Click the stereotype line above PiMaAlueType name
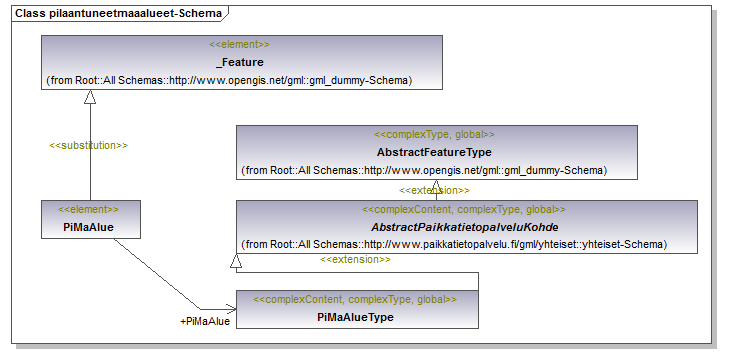This screenshot has height=364, width=738. (x=355, y=299)
